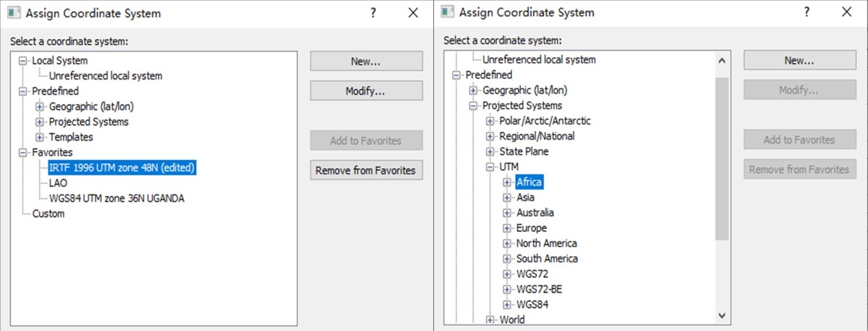868x331 pixels.
Task: Expand the North America node
Action: point(507,243)
